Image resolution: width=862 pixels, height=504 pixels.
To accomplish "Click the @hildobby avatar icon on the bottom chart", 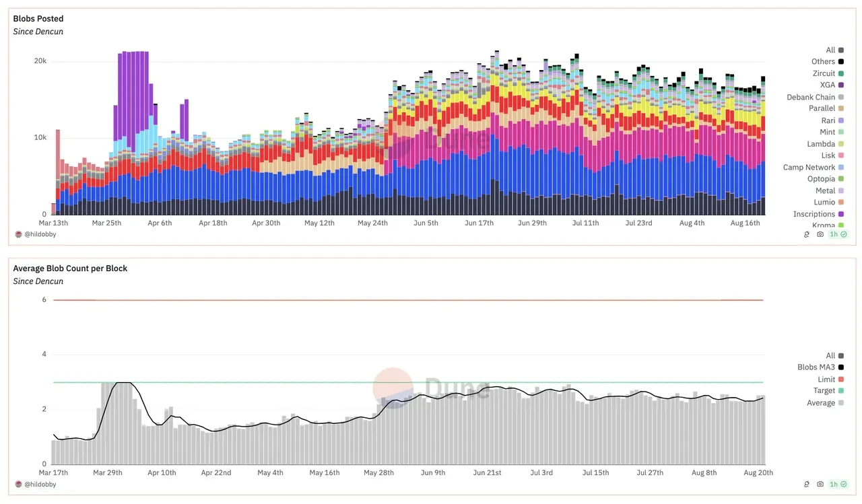I will click(x=18, y=484).
